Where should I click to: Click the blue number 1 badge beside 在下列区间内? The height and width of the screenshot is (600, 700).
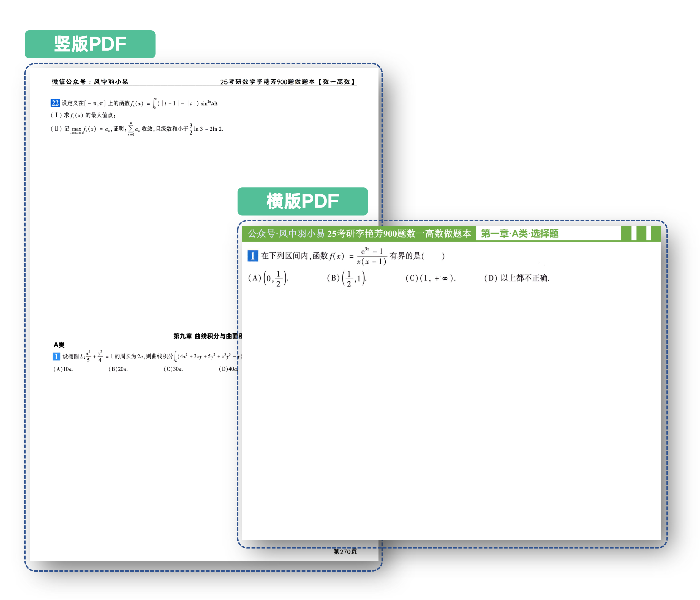click(252, 256)
